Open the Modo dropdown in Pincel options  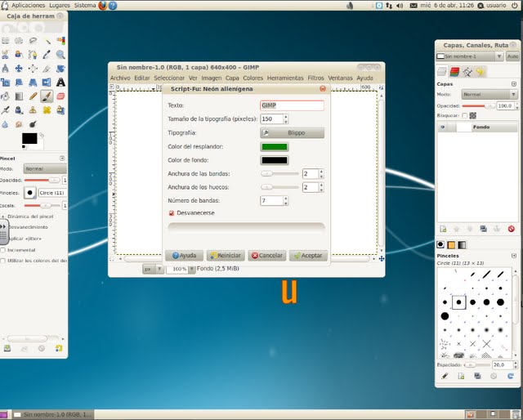click(x=45, y=169)
